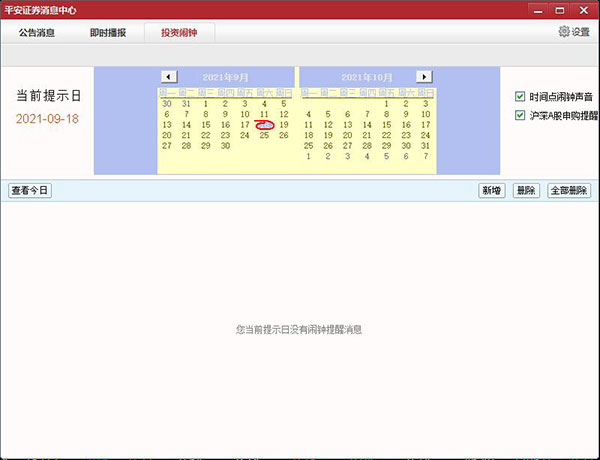Select October 31 in calendar
Image resolution: width=600 pixels, height=460 pixels.
coord(426,145)
